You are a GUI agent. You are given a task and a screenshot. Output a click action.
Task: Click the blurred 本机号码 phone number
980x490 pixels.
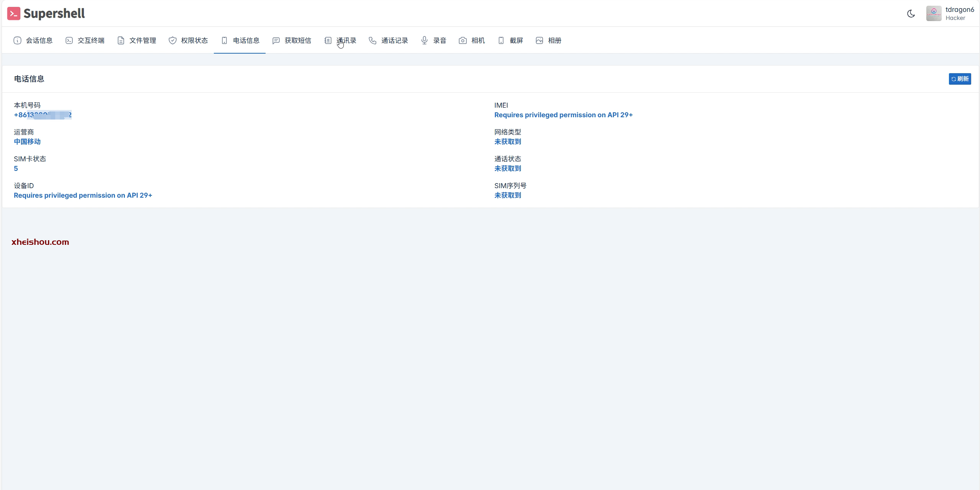coord(43,115)
